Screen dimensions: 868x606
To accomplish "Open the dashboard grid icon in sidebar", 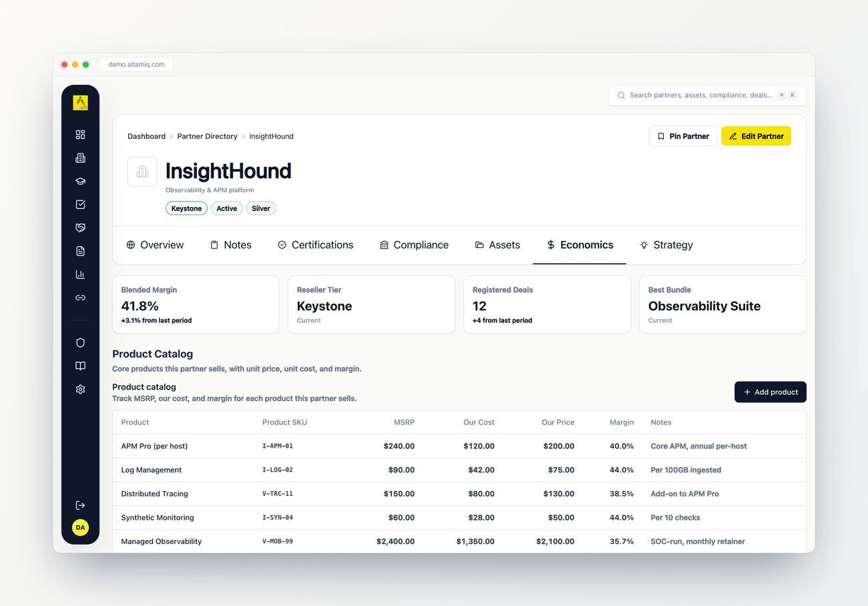I will 80,134.
